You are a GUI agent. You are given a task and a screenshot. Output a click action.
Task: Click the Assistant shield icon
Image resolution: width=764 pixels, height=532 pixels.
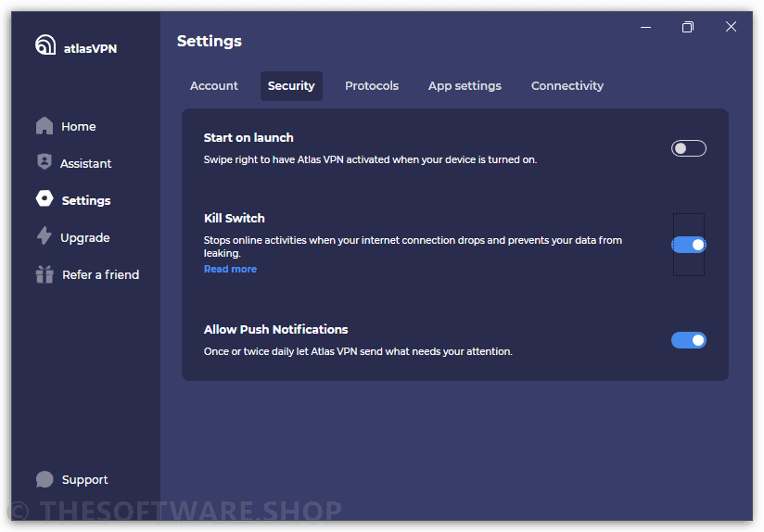(x=45, y=162)
